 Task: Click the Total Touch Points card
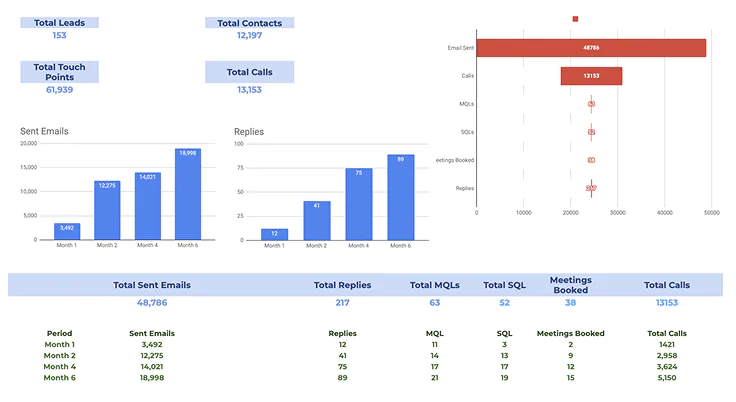(x=59, y=72)
